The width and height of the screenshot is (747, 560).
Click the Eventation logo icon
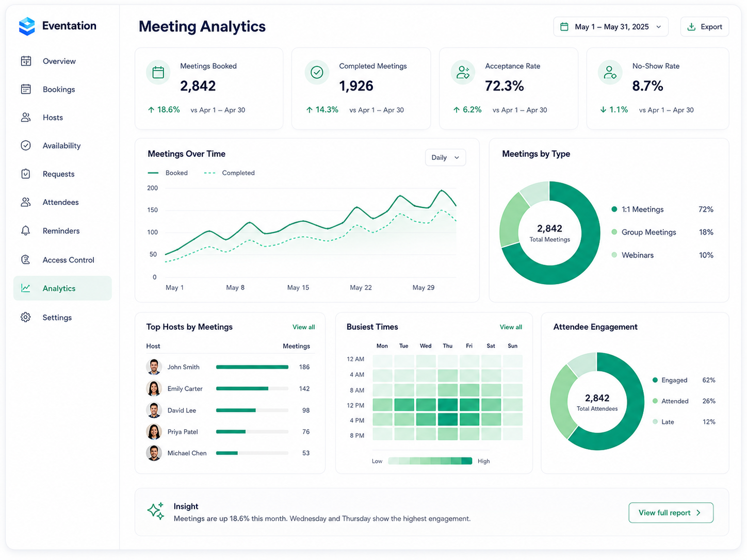[27, 26]
